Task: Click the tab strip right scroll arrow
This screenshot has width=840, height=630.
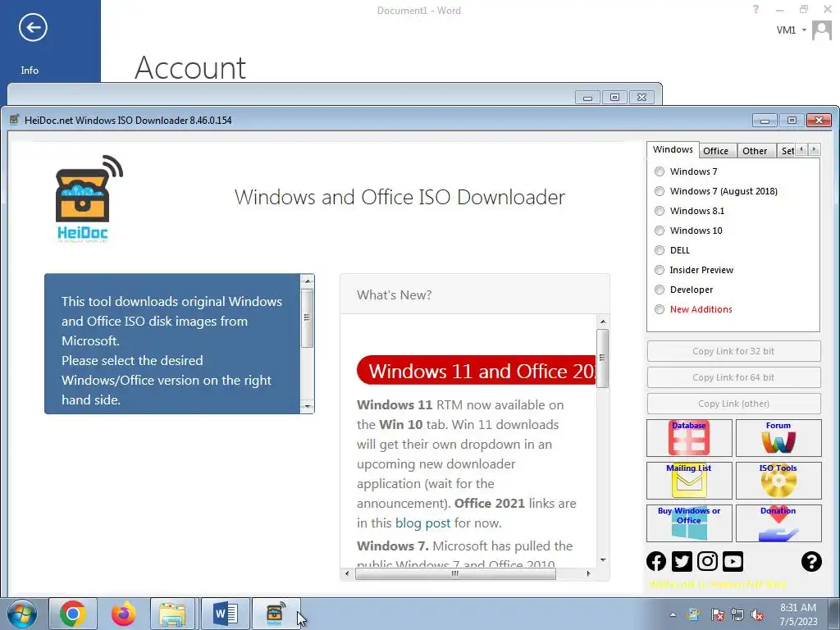Action: pos(815,149)
